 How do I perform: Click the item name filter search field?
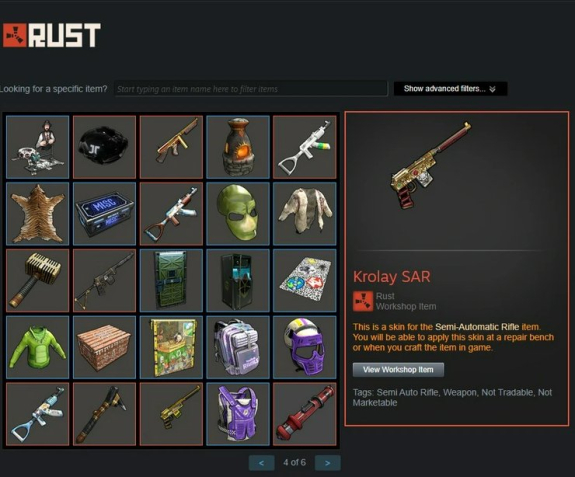tap(251, 89)
